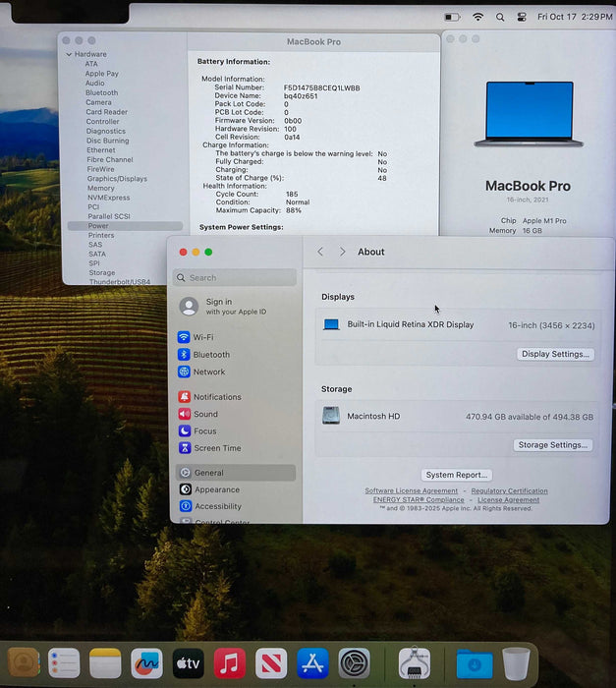The width and height of the screenshot is (616, 688).
Task: Select Power in System Information sidebar
Action: 125,226
